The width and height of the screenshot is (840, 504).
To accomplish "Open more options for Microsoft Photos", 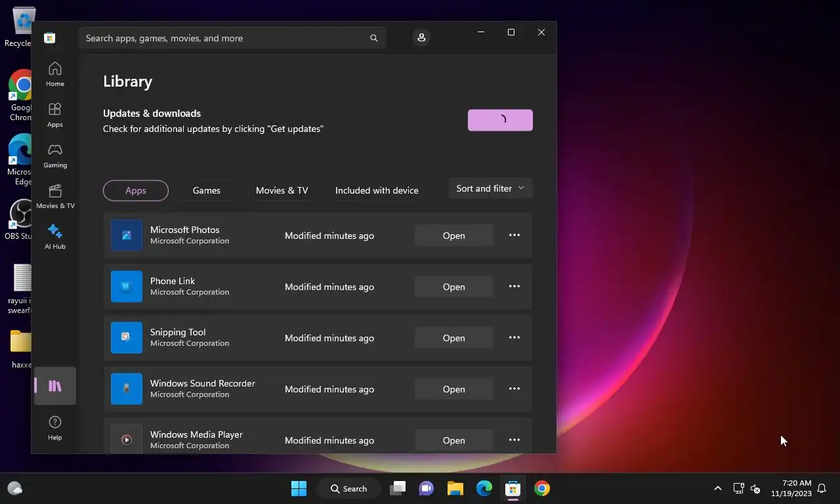I will click(514, 236).
